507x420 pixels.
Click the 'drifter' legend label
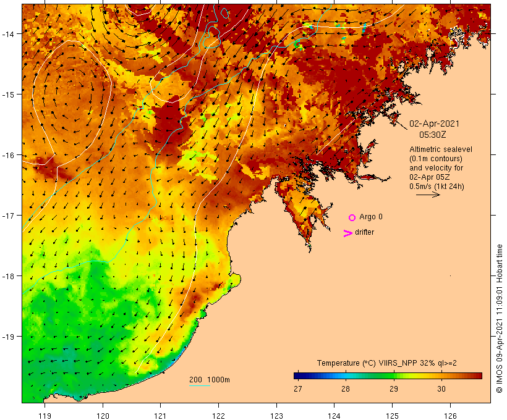[x=364, y=232]
